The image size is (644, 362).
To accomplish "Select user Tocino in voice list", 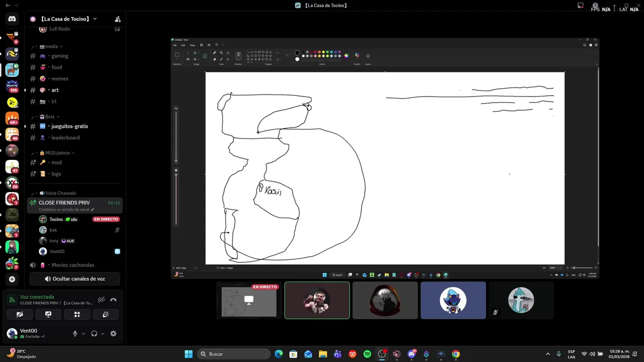I will [79, 219].
